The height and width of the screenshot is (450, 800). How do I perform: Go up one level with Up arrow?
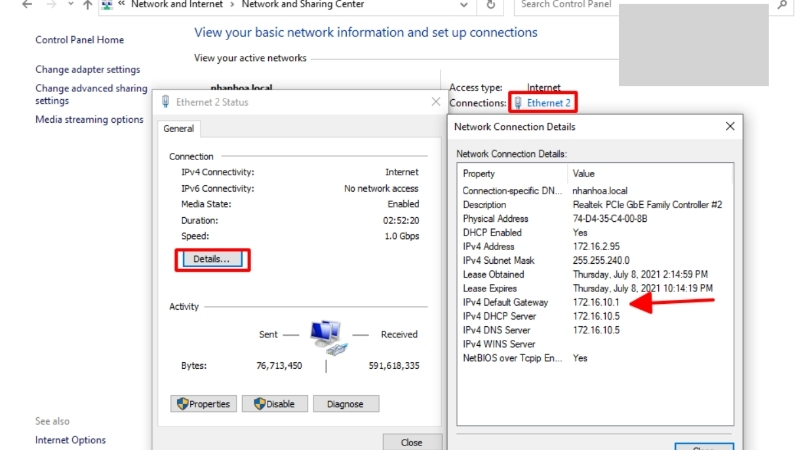click(88, 5)
